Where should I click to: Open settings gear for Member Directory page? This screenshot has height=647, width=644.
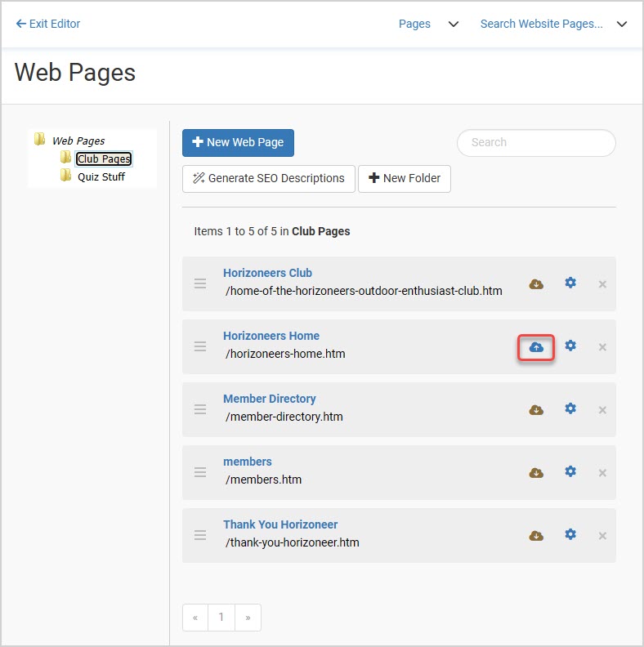click(x=570, y=408)
